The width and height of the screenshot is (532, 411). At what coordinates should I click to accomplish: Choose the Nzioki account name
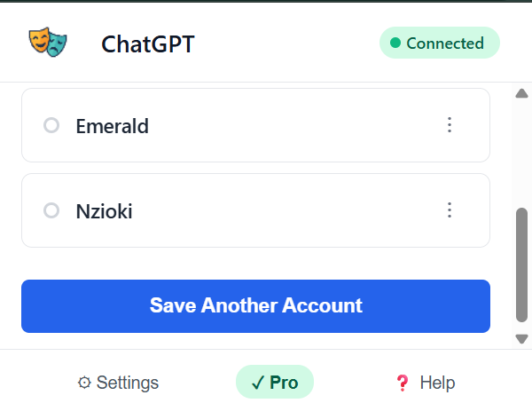[104, 211]
